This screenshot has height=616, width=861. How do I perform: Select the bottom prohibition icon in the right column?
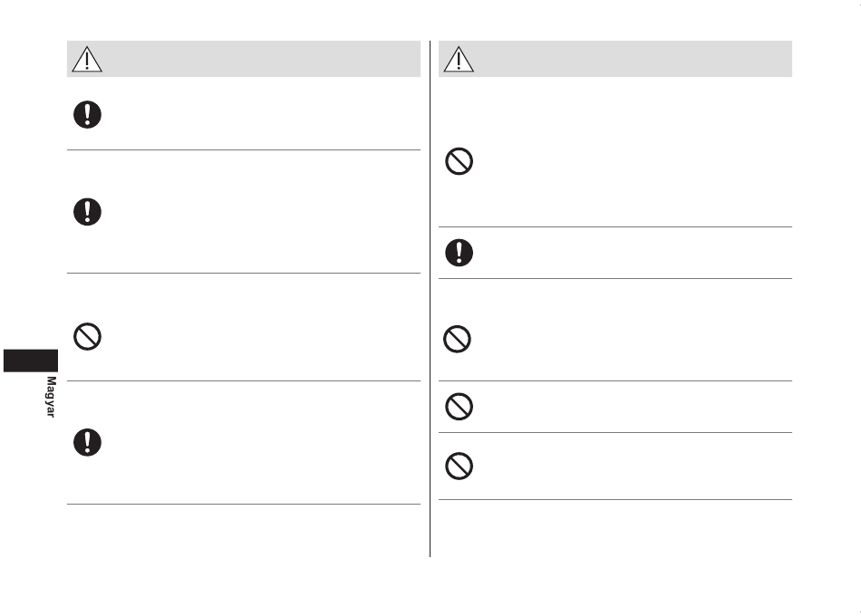pos(460,467)
